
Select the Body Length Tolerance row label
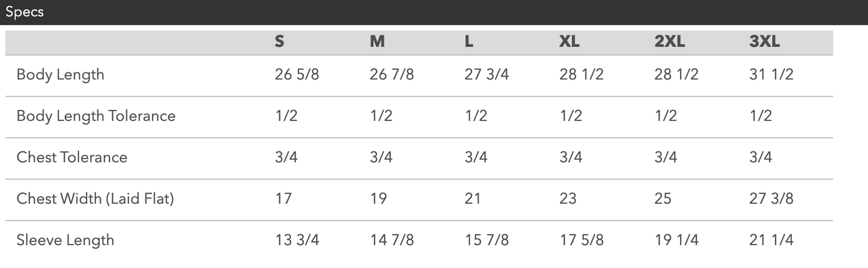click(x=96, y=116)
